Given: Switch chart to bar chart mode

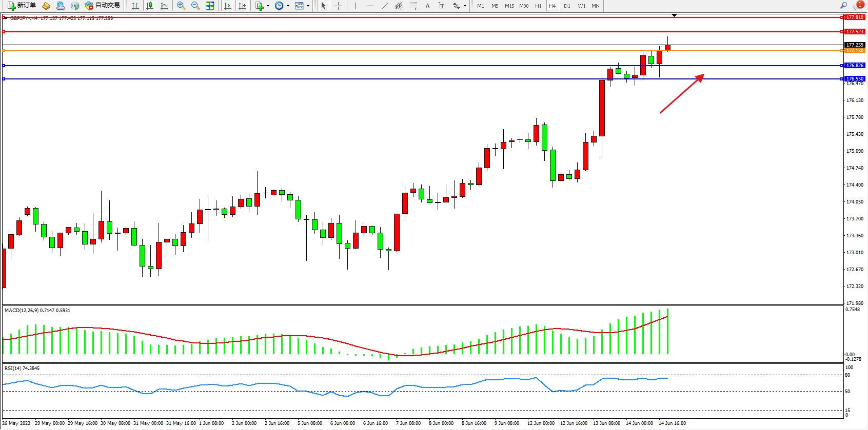Looking at the screenshot, I should click(135, 6).
